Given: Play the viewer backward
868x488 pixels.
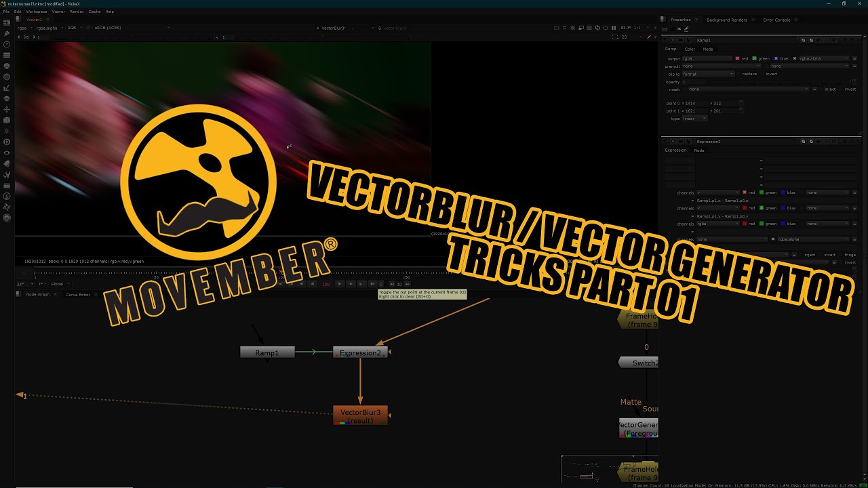Looking at the screenshot, I should [312, 284].
